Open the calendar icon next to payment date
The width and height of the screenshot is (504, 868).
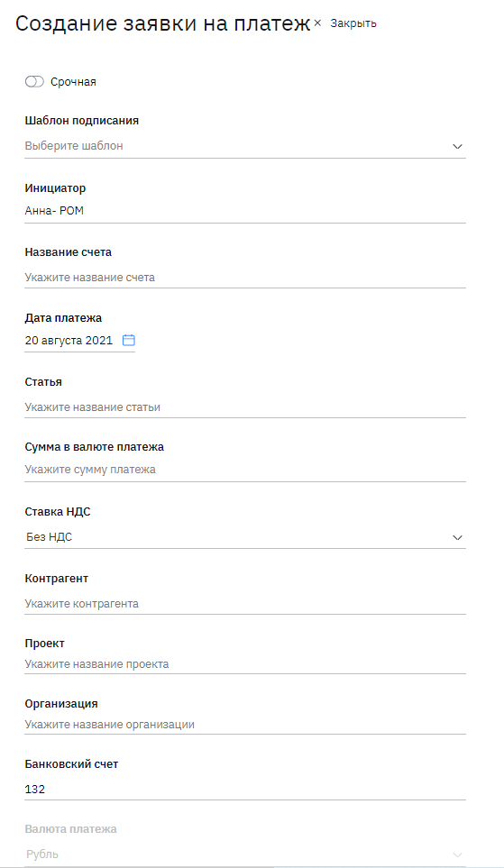pos(129,340)
